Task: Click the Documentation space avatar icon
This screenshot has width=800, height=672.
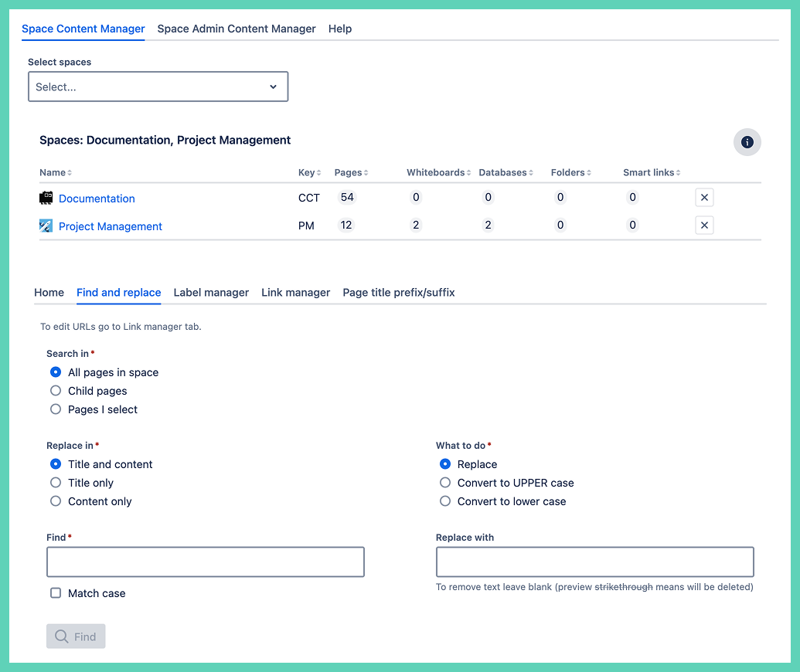Action: pos(46,198)
